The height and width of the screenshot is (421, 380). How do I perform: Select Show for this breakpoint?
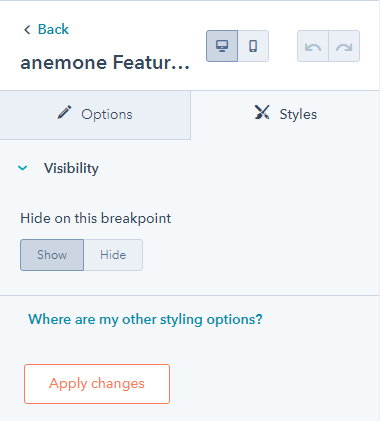click(x=52, y=255)
